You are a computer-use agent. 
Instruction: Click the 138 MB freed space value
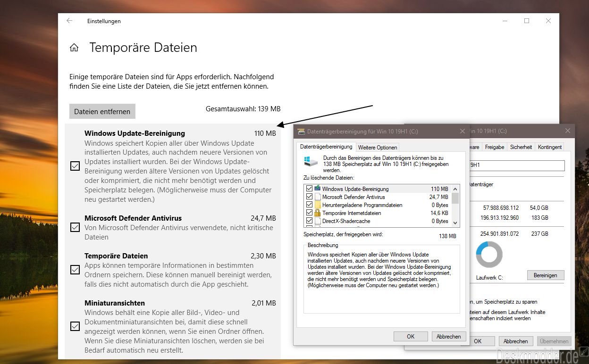447,236
